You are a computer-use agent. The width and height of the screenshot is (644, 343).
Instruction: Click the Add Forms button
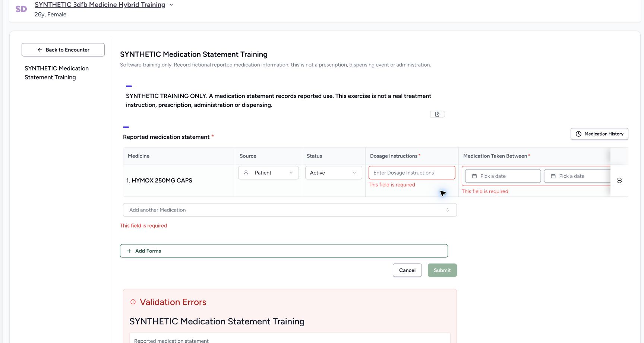[x=284, y=251]
